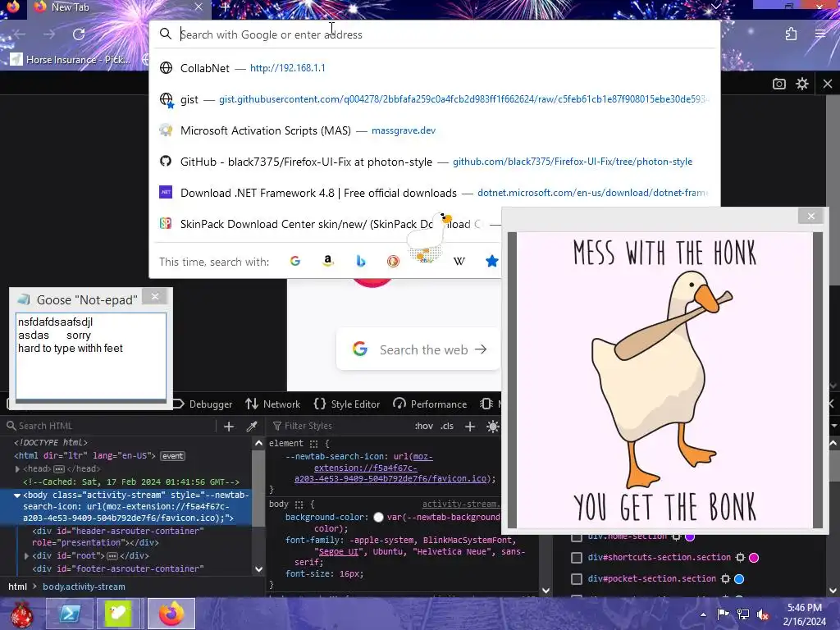Switch to the Debugger tab

[x=203, y=404]
